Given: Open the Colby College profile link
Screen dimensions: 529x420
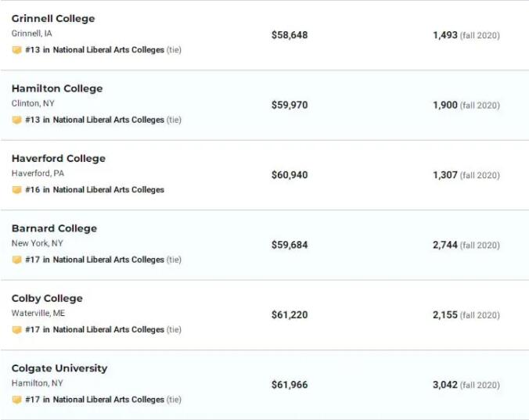Looking at the screenshot, I should pos(47,299).
